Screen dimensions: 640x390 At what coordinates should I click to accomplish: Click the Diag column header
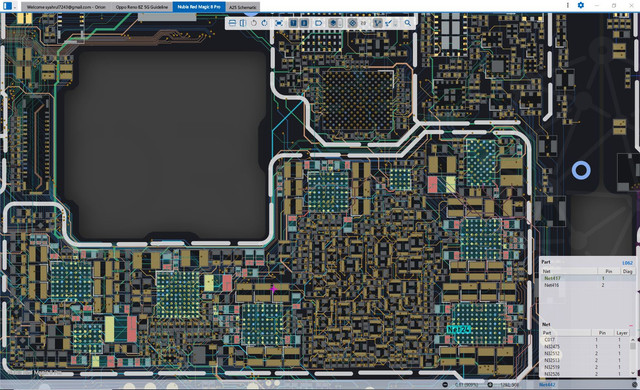(627, 271)
